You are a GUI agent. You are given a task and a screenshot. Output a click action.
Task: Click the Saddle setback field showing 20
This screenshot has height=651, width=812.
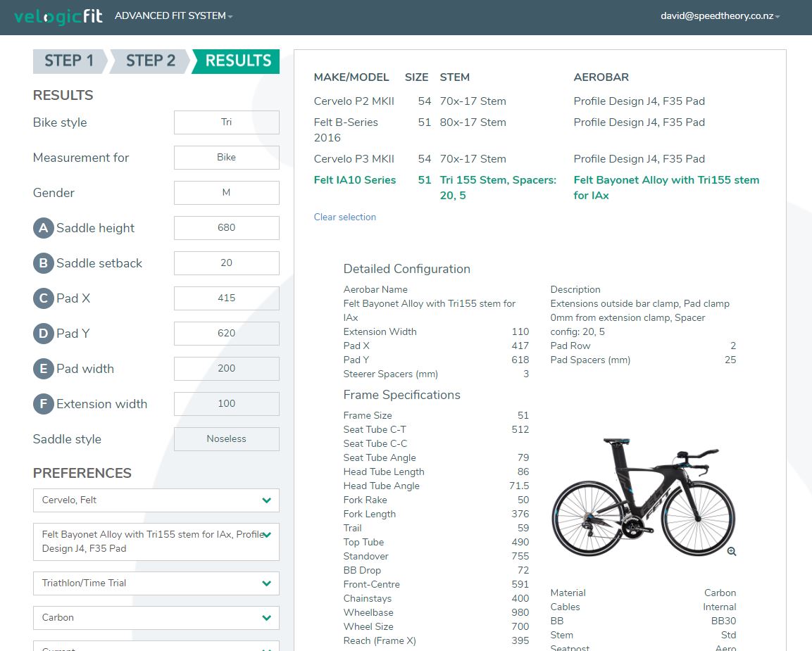point(226,263)
